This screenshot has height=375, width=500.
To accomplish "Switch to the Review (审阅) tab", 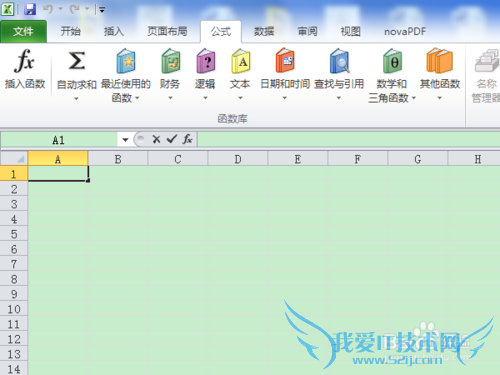I will coord(307,31).
